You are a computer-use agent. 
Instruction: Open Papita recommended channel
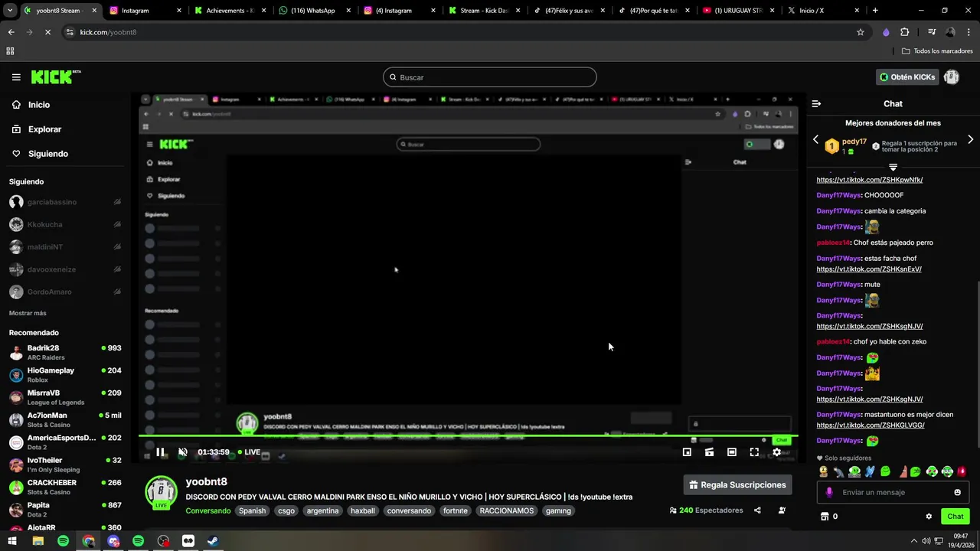[x=65, y=510]
